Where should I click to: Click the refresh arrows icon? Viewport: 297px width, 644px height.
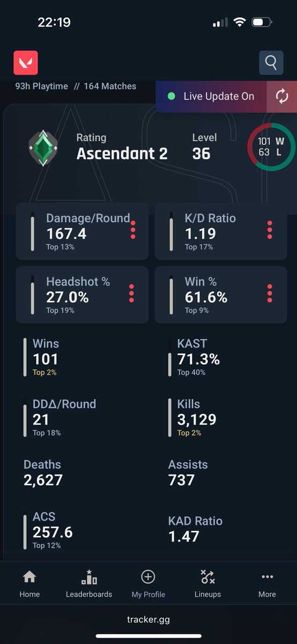click(282, 97)
